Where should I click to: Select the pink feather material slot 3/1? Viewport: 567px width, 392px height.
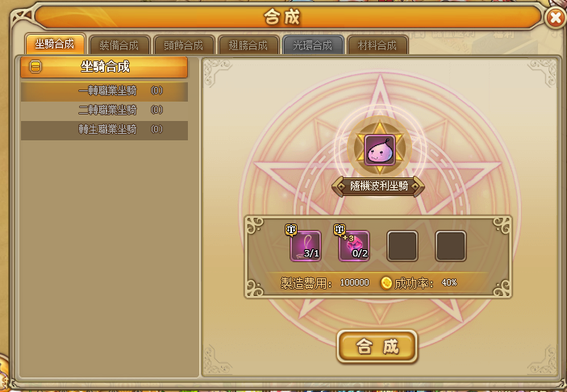[306, 246]
